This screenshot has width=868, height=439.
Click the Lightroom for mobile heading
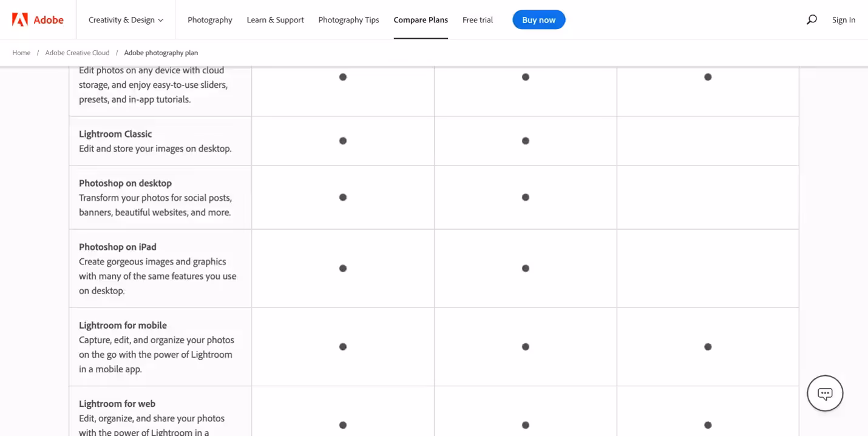(123, 326)
